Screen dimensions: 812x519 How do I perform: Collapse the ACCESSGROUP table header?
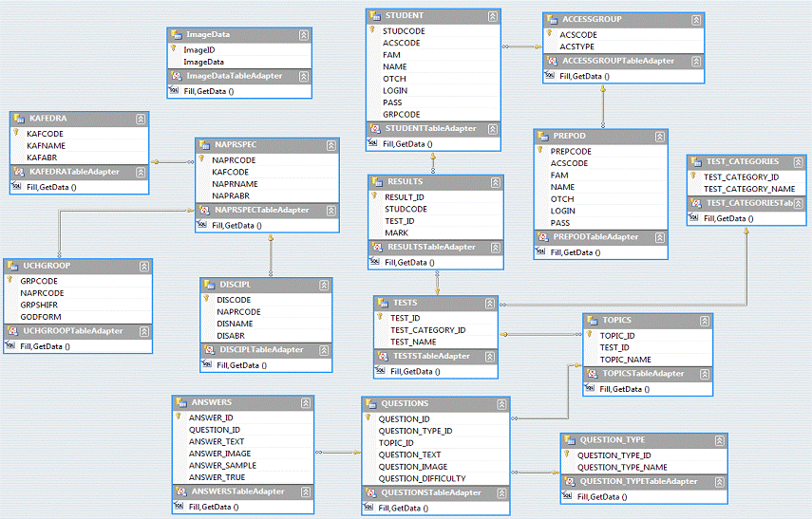694,20
